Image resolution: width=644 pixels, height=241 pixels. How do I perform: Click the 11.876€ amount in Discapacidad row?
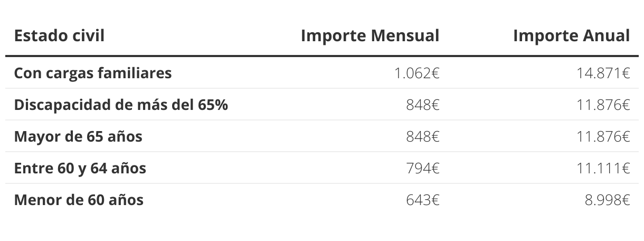tap(604, 105)
